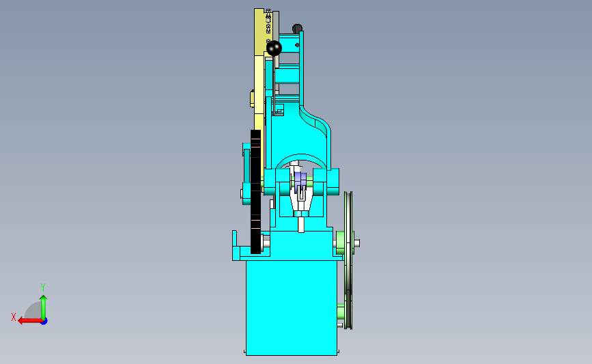592x364 pixels.
Task: Click the green Y axis arrow of triad
Action: click(x=44, y=307)
